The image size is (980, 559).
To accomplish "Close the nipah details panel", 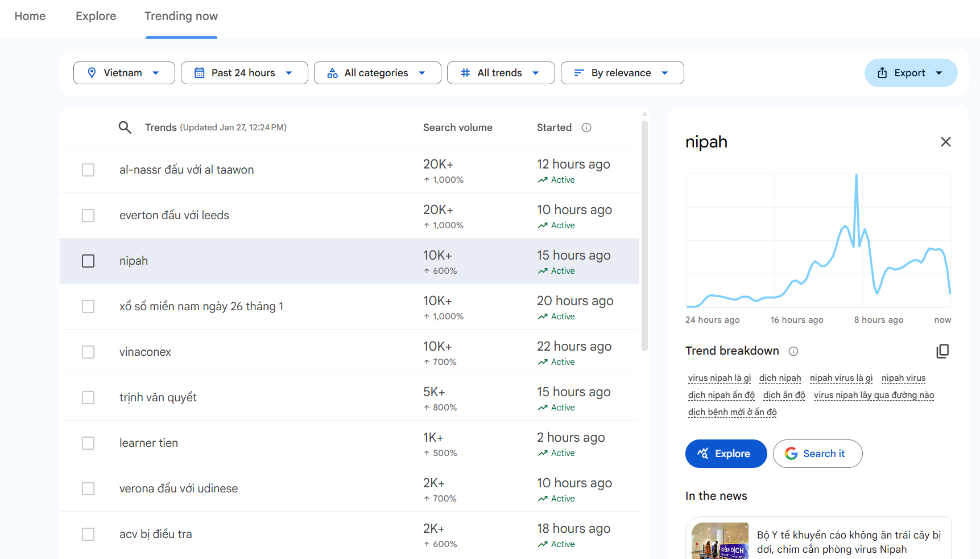I will point(946,142).
